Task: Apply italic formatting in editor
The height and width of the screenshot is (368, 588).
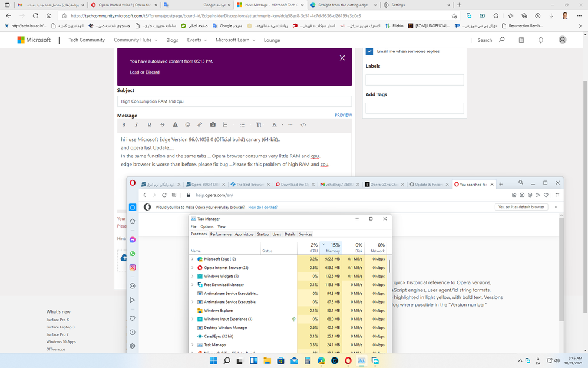Action: pos(137,124)
